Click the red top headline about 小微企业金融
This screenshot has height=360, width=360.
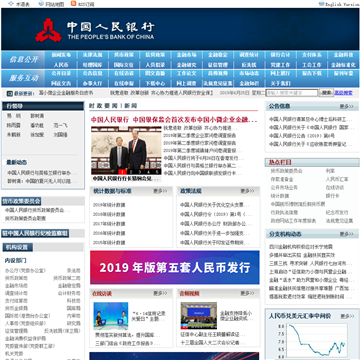tap(174, 120)
